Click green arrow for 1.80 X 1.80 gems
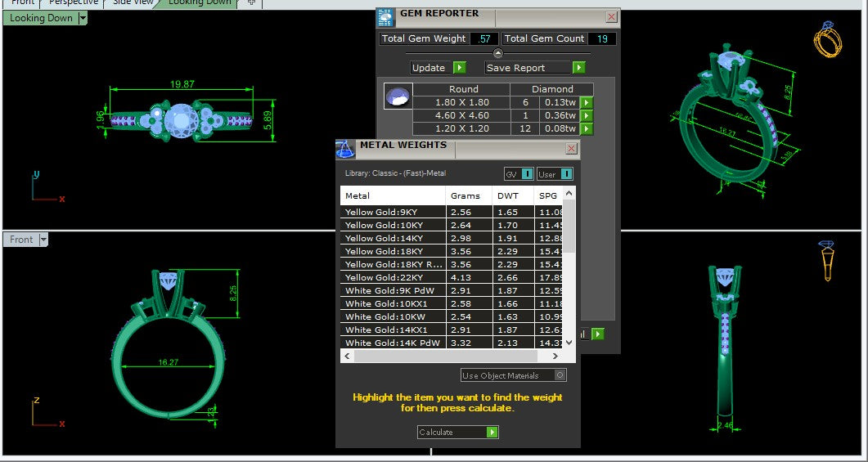The height and width of the screenshot is (462, 868). click(x=587, y=102)
